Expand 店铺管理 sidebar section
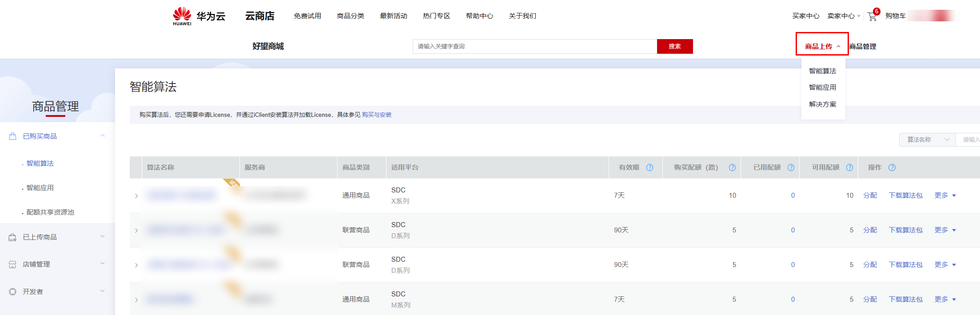This screenshot has height=315, width=980. (x=102, y=263)
